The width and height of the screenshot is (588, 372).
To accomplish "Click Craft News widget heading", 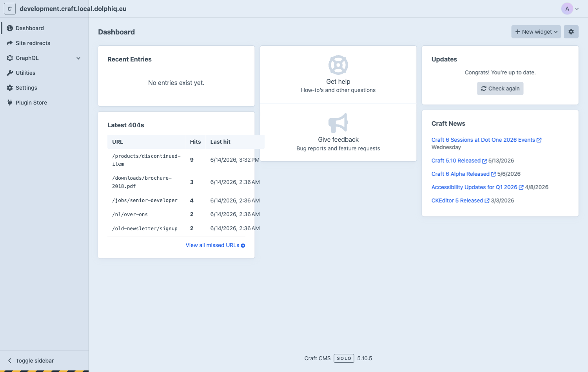I will (448, 123).
